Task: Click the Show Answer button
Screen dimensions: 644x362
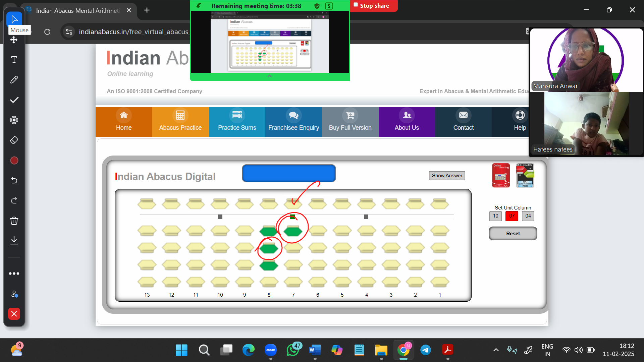Action: (x=447, y=176)
